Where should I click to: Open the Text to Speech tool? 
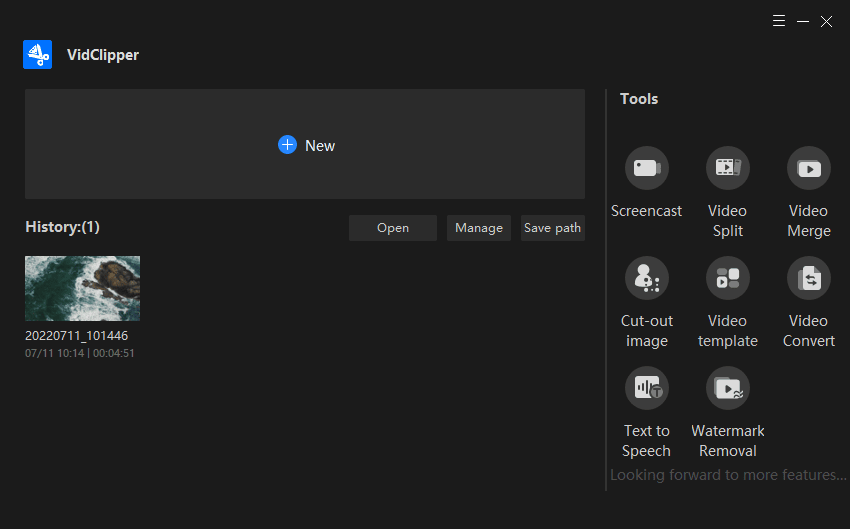646,388
